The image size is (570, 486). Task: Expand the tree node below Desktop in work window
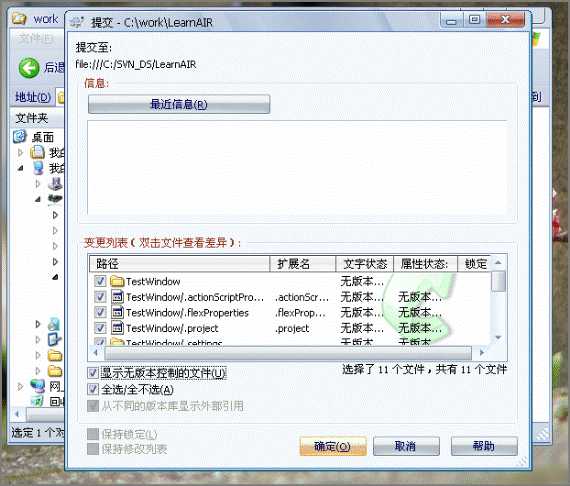(21, 153)
